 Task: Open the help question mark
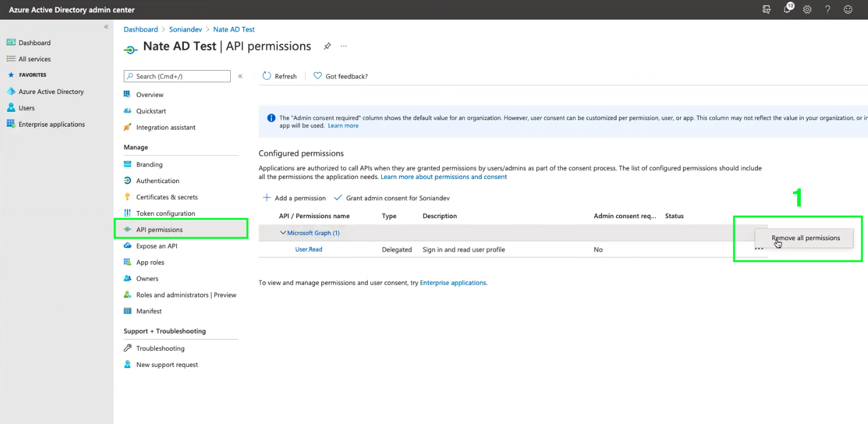coord(828,10)
